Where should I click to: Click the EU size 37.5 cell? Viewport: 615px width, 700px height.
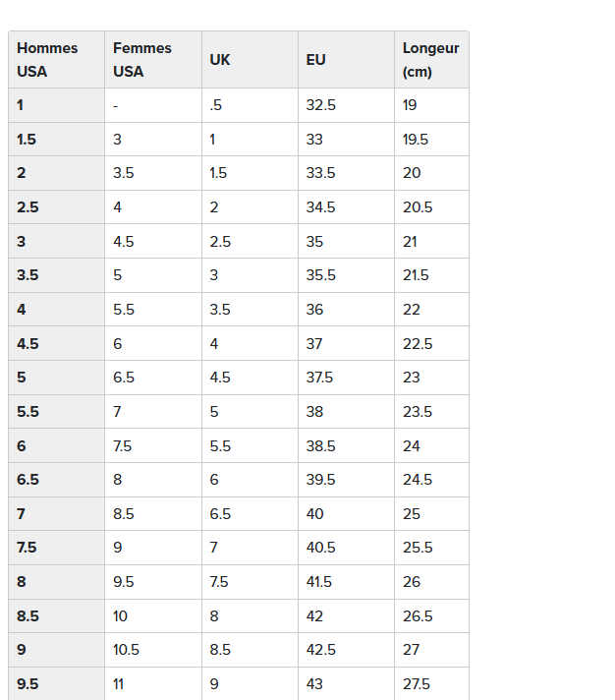point(320,378)
